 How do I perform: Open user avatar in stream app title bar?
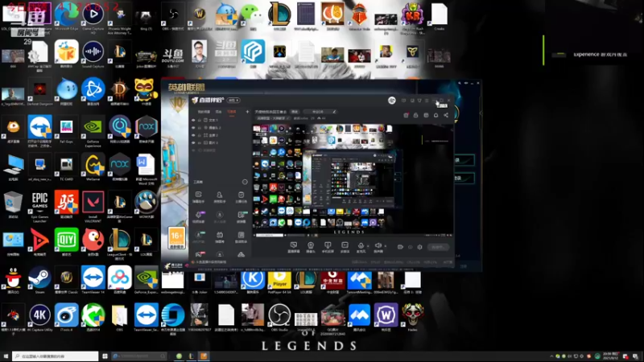coord(392,101)
